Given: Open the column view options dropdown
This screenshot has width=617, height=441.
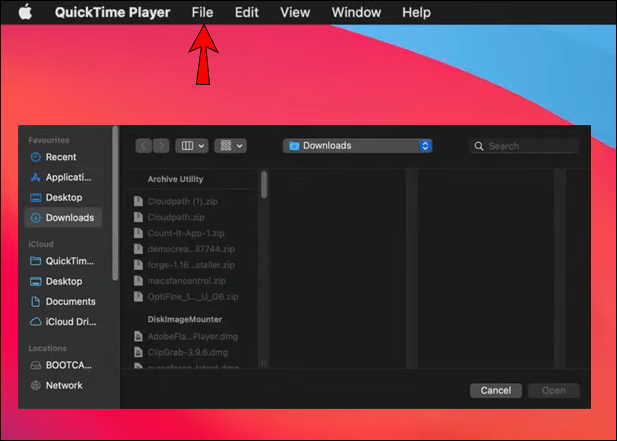Looking at the screenshot, I should (192, 146).
